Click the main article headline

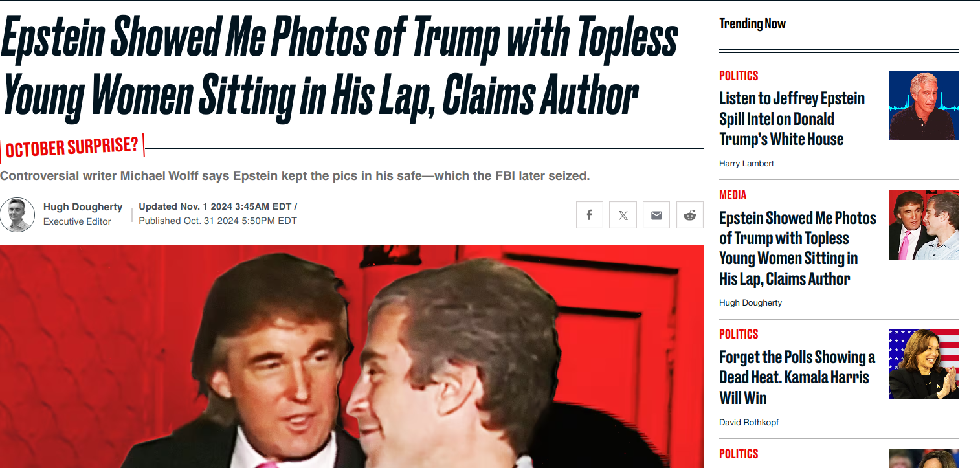(x=339, y=67)
